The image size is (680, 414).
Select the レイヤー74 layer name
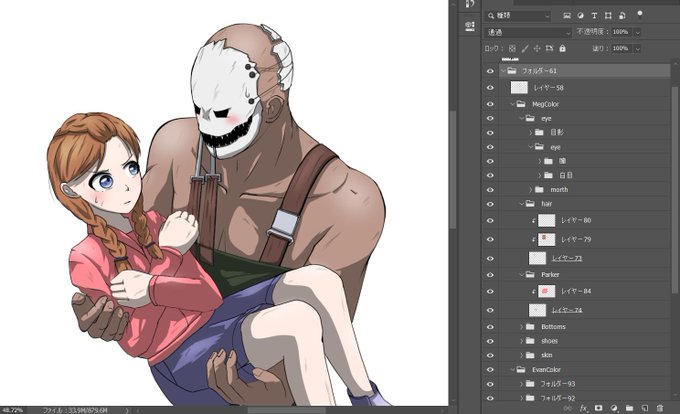coord(567,310)
